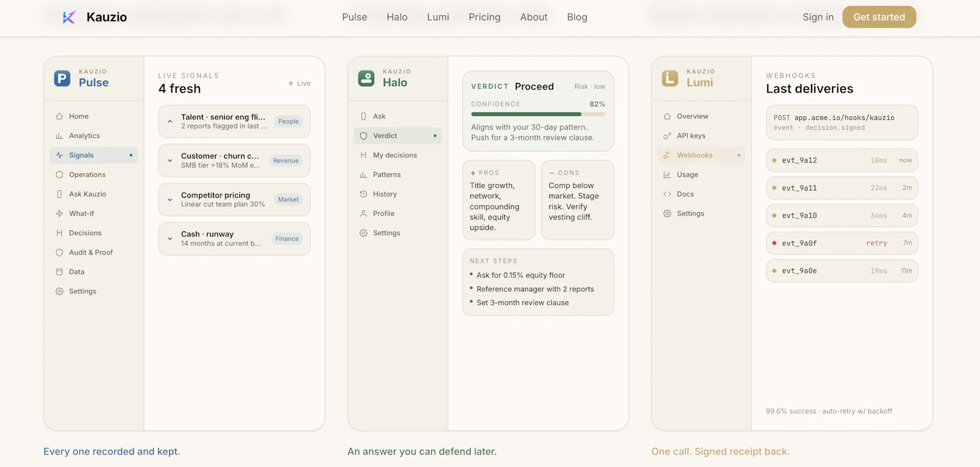Click the Sign in link
This screenshot has width=980, height=467.
click(818, 17)
